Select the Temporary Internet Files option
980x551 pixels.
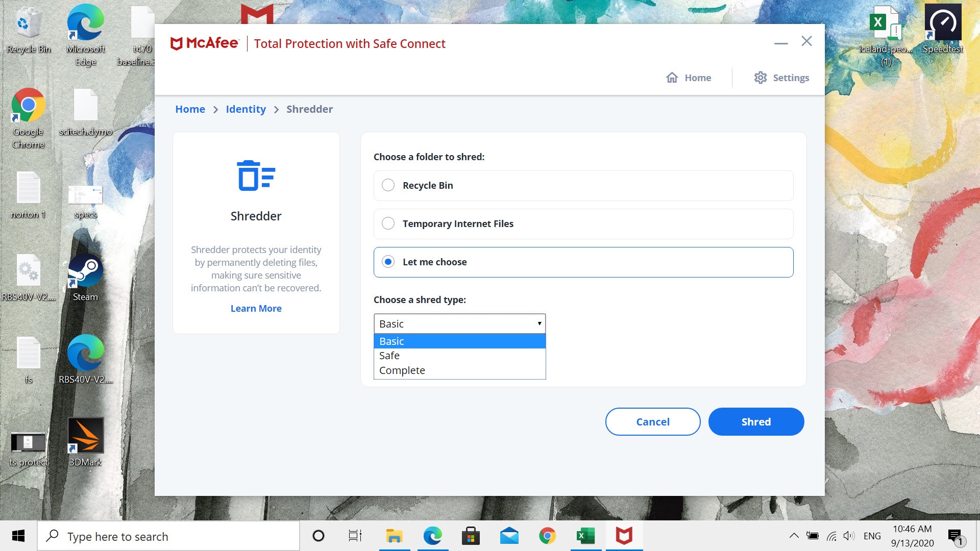pos(388,223)
